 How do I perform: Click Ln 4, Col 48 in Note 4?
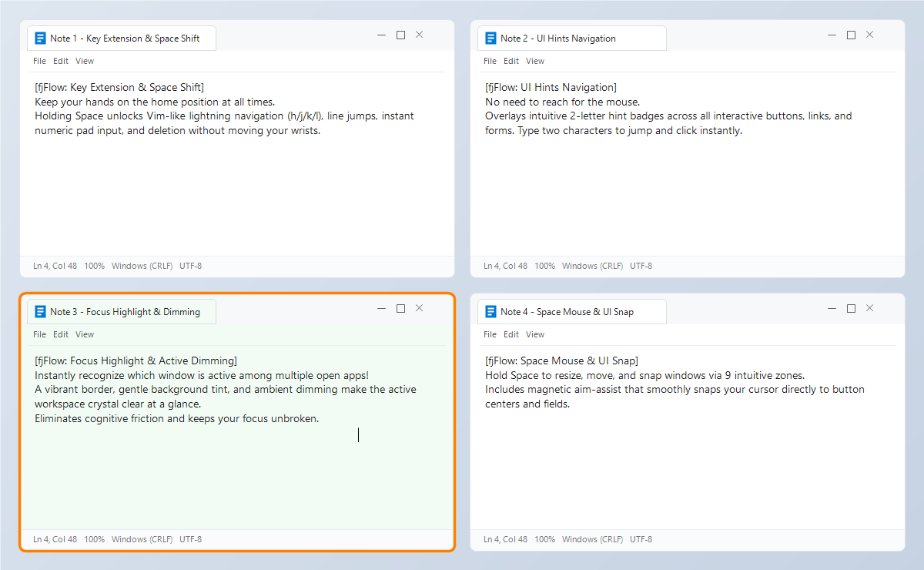point(505,539)
